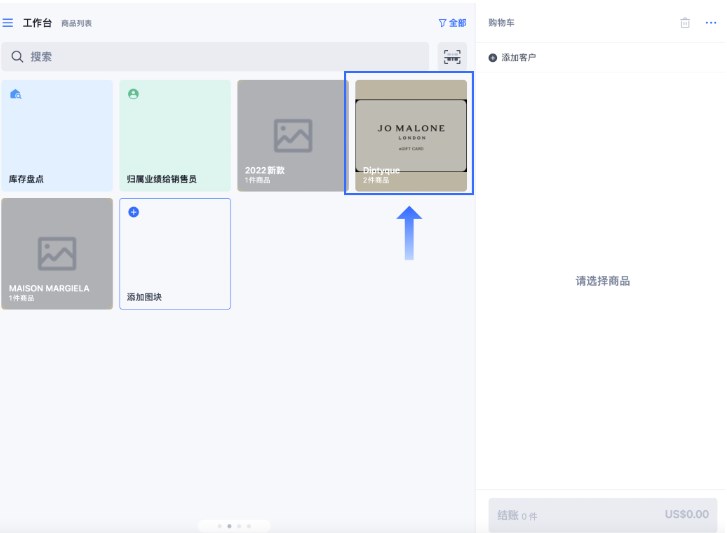Screen dimensions: 727x533
Task: Click the trash icon in 购物车 header
Action: click(x=685, y=22)
